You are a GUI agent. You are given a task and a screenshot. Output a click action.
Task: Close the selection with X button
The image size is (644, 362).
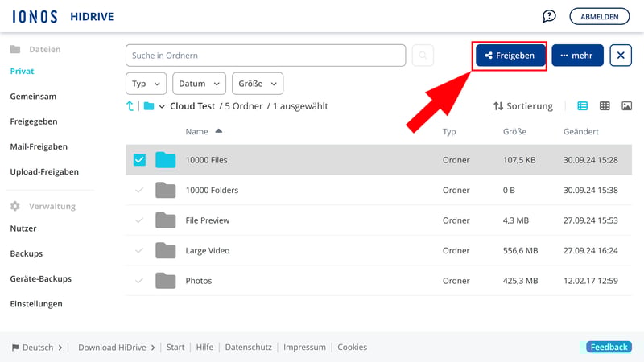(x=621, y=56)
